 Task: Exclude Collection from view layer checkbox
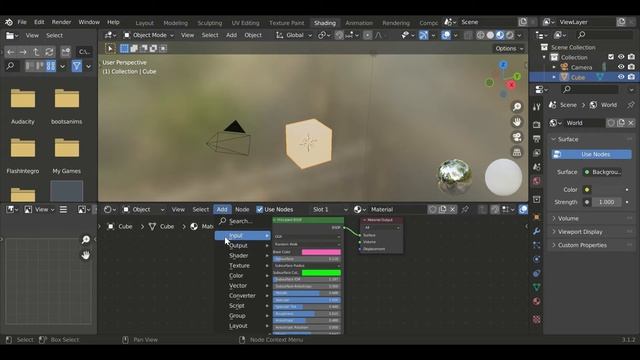click(x=611, y=57)
